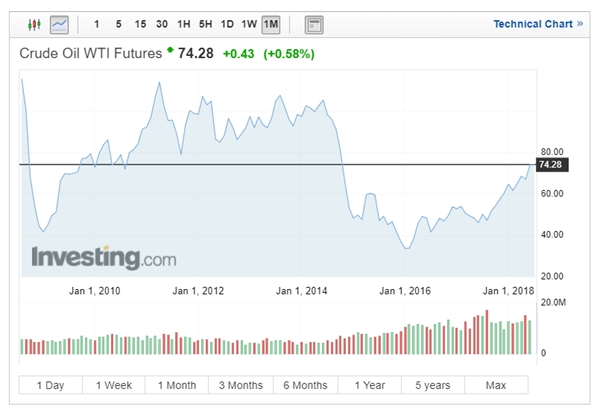Show the 1 Week range

[114, 385]
